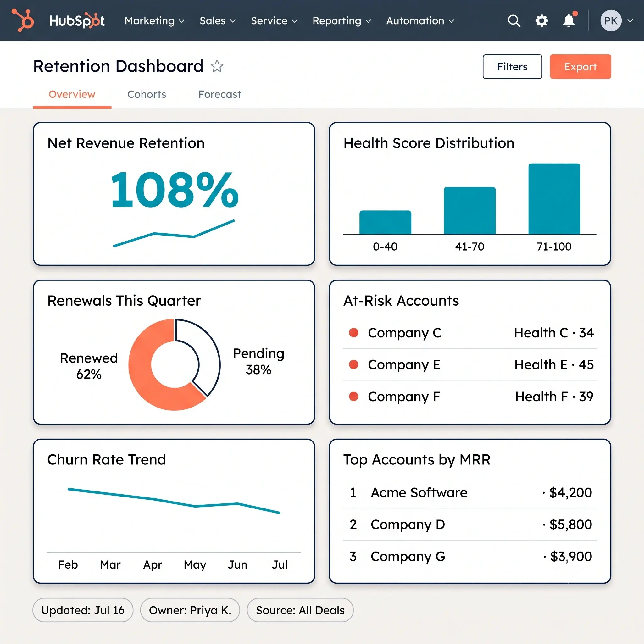Click the HubSpot wordmark
This screenshot has height=644, width=644.
(77, 21)
